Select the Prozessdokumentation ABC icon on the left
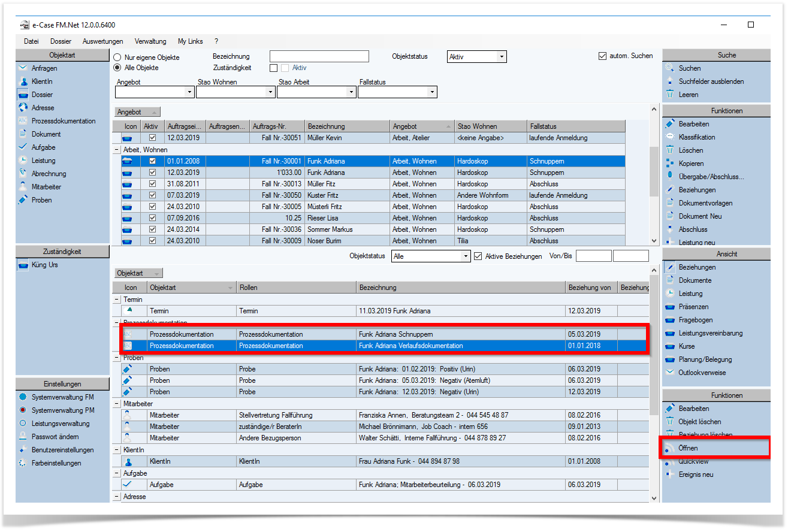 click(23, 121)
